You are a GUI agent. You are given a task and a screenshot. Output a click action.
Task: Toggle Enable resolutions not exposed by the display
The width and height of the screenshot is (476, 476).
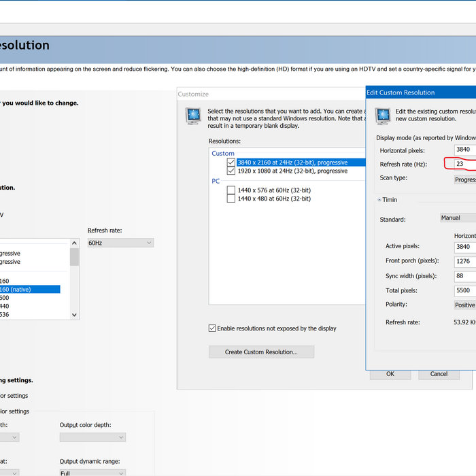click(x=212, y=328)
